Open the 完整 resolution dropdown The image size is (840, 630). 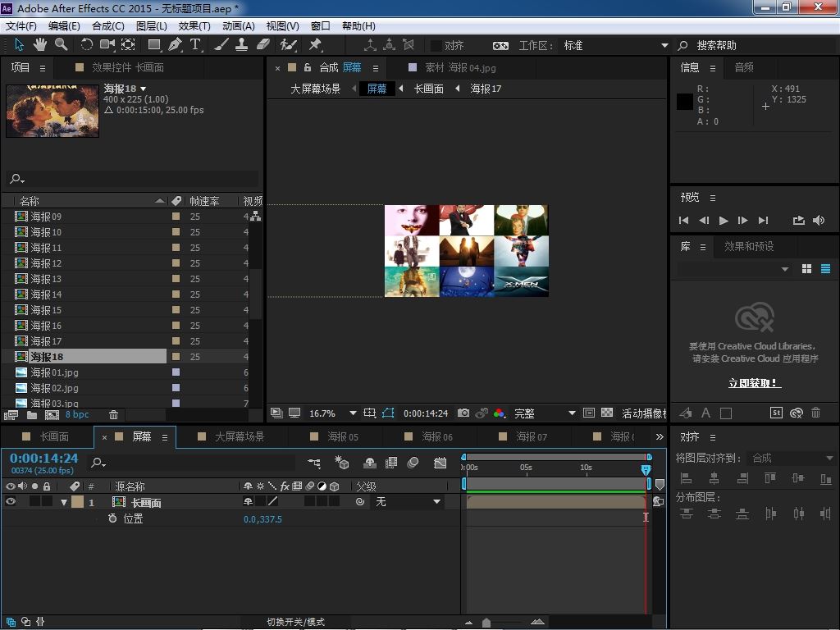point(572,413)
